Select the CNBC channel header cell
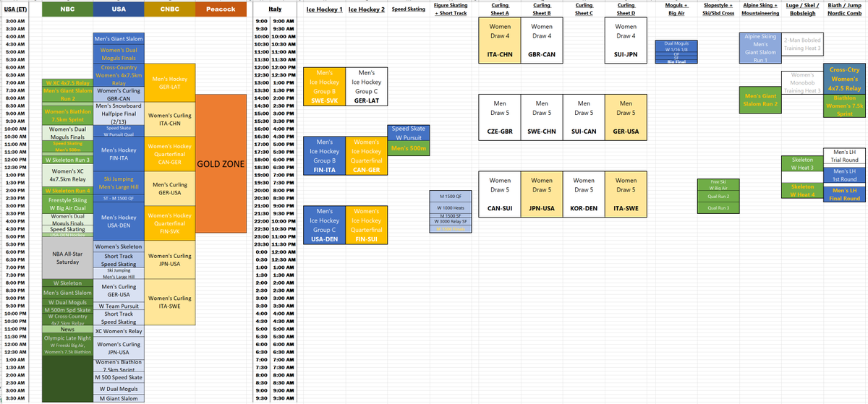 tap(169, 9)
